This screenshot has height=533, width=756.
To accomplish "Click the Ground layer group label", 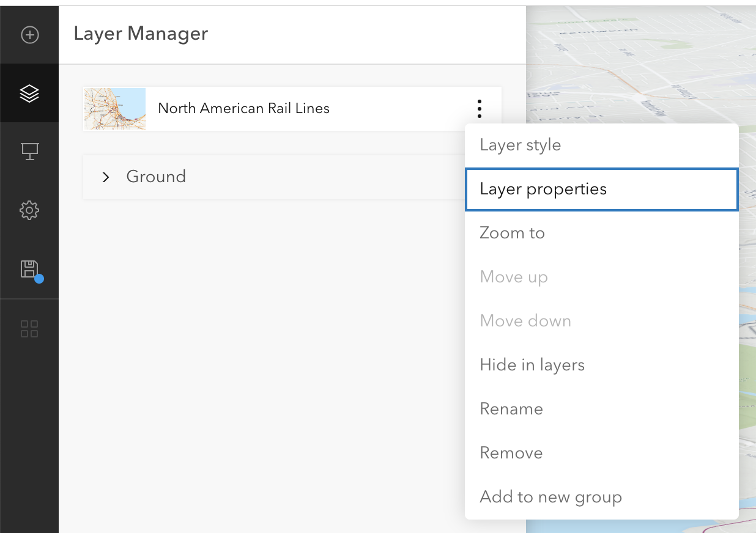I will [156, 177].
